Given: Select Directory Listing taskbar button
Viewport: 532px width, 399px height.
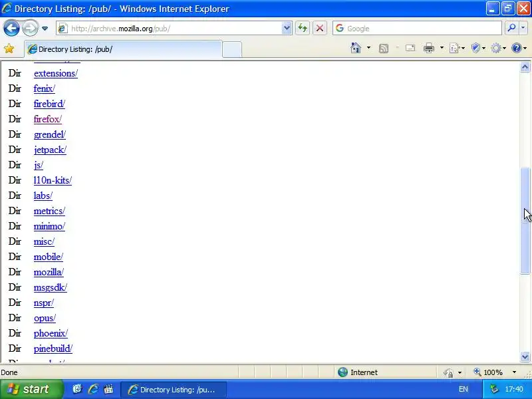Looking at the screenshot, I should pos(174,390).
